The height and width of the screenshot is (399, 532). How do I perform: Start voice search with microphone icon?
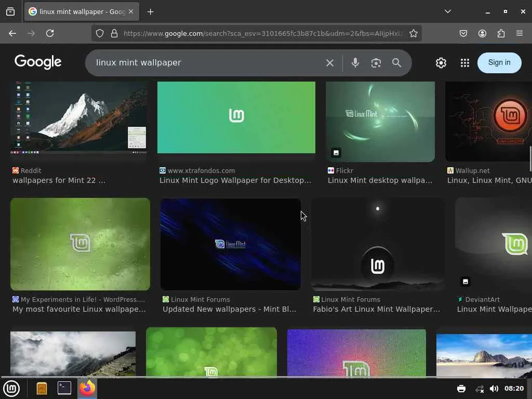(x=355, y=63)
